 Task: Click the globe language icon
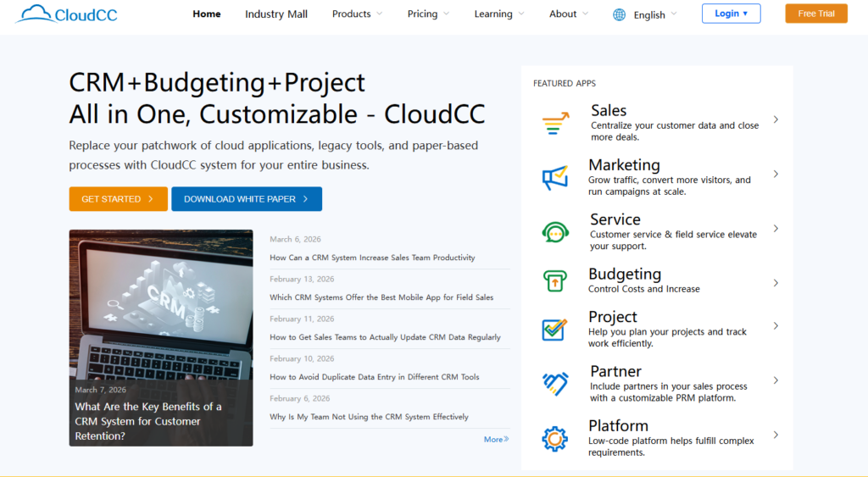pyautogui.click(x=619, y=14)
